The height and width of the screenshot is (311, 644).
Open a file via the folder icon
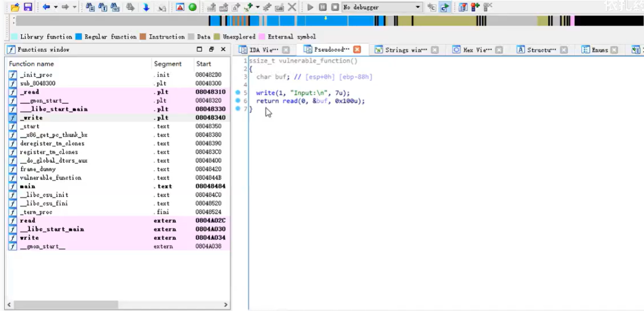tap(15, 7)
